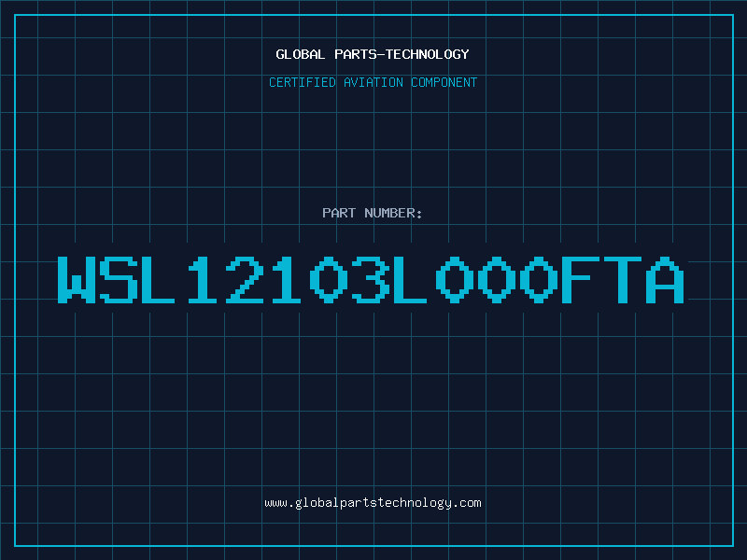Select part number WSL12103L000FTA

pos(371,280)
